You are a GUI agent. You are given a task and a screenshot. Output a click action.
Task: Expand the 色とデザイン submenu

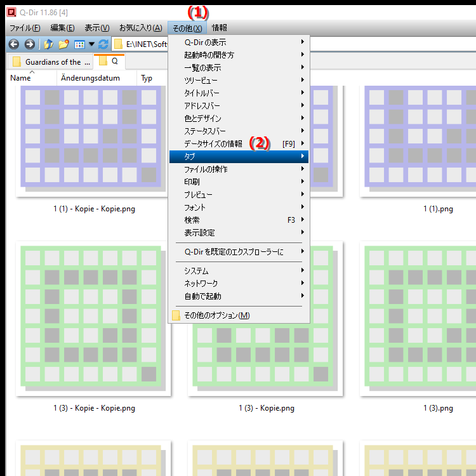pyautogui.click(x=239, y=119)
